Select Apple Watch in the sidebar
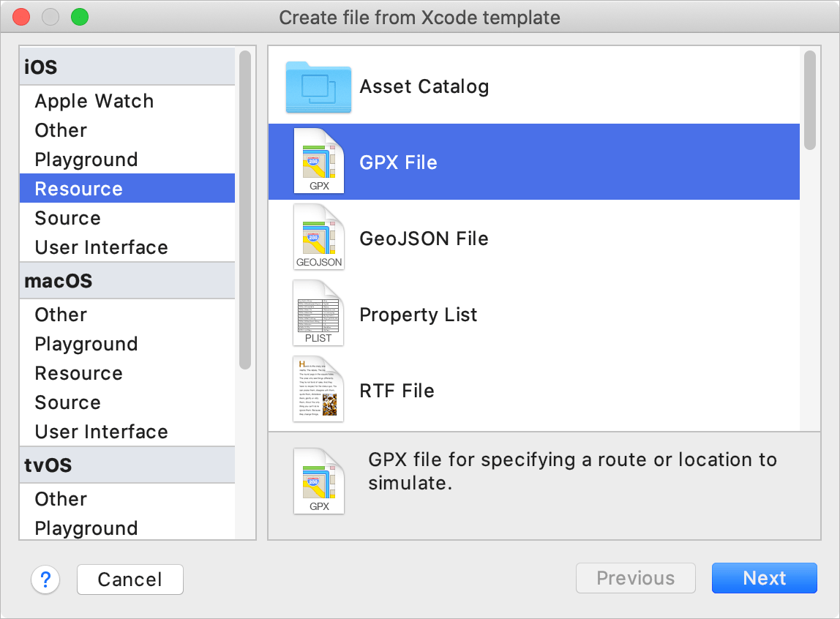The image size is (840, 619). point(94,100)
